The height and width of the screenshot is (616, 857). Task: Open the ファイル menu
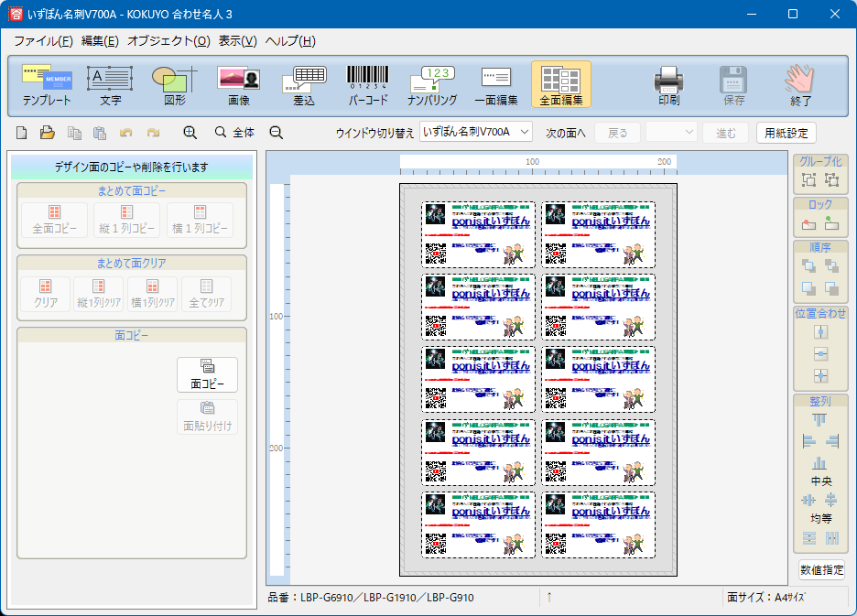pyautogui.click(x=43, y=41)
